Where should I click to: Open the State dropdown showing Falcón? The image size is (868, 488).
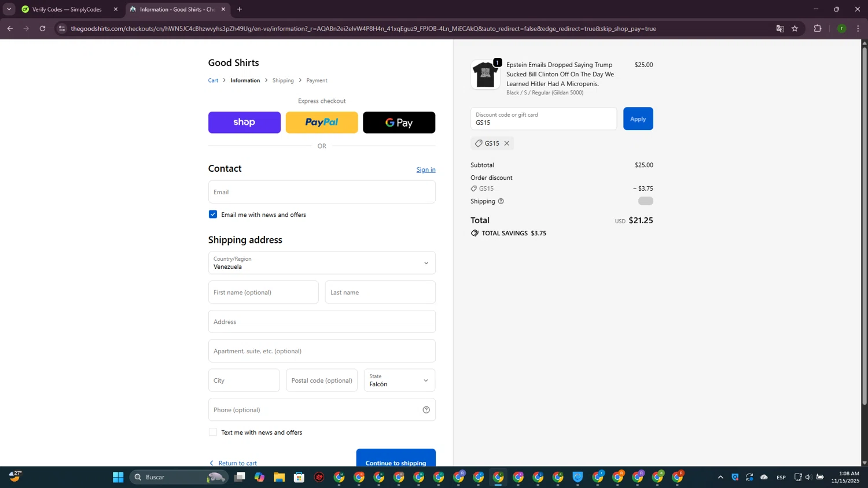[x=399, y=380]
